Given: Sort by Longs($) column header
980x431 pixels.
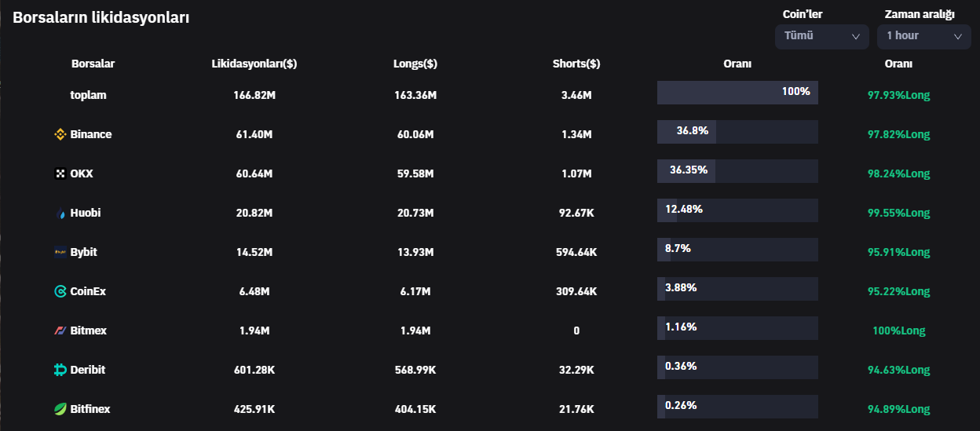Looking at the screenshot, I should pos(415,64).
